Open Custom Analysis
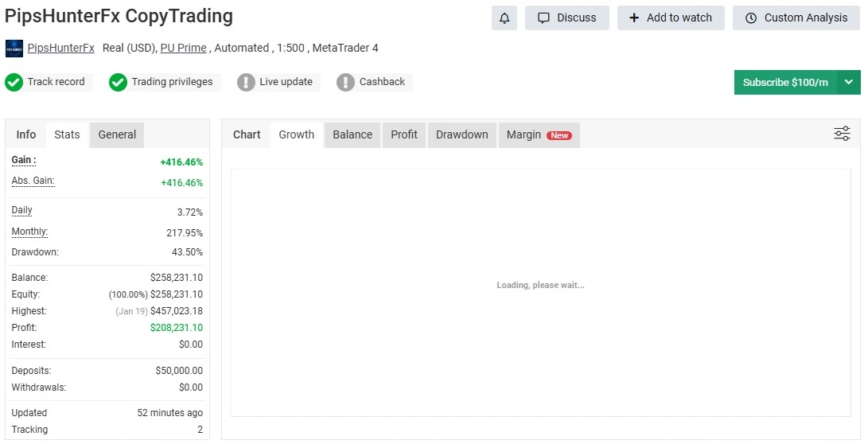The width and height of the screenshot is (868, 444). tap(796, 18)
